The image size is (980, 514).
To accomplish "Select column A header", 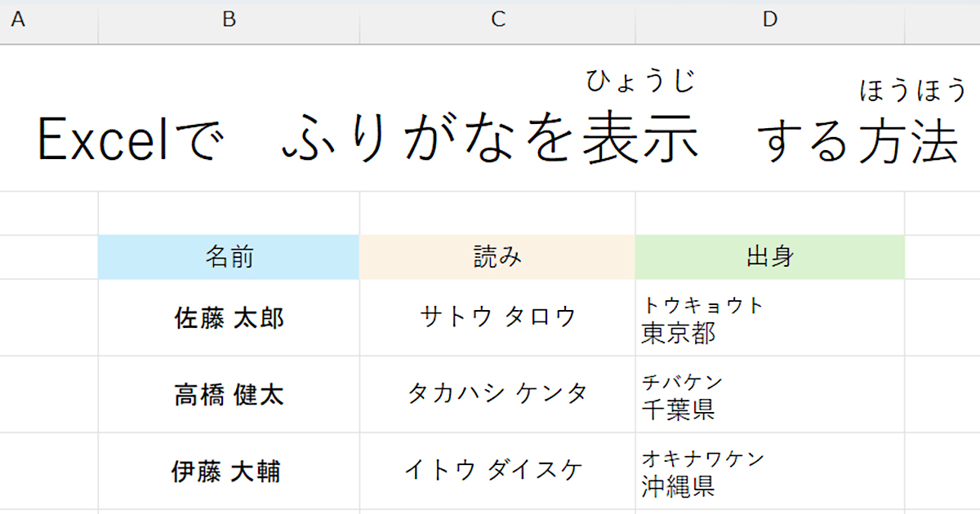I will point(18,20).
